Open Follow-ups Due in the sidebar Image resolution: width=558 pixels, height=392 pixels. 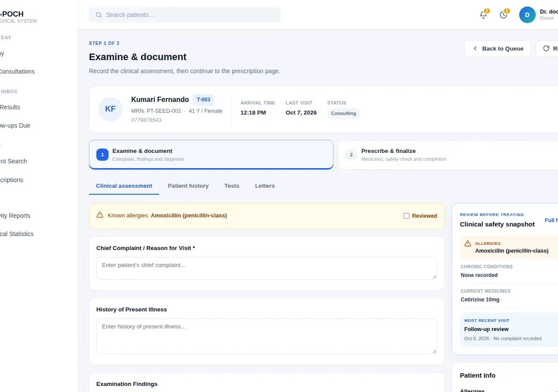pyautogui.click(x=15, y=125)
